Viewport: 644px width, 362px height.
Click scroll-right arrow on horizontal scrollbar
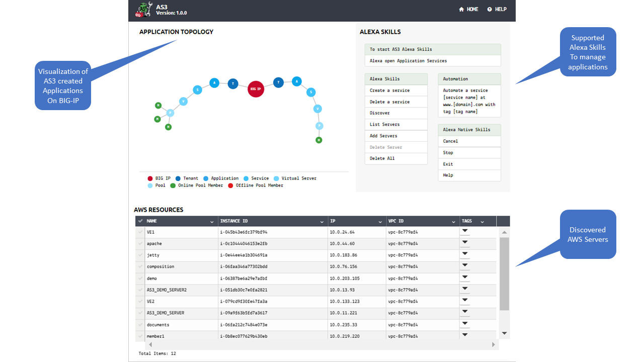pyautogui.click(x=494, y=345)
